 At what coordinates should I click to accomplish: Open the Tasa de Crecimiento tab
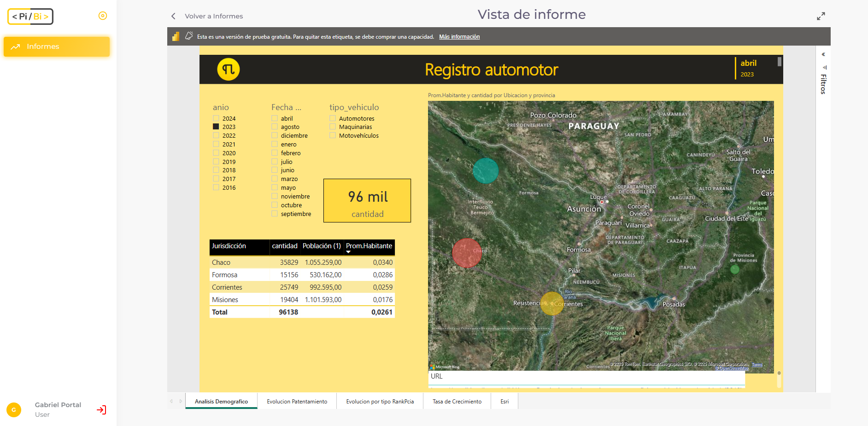click(457, 402)
